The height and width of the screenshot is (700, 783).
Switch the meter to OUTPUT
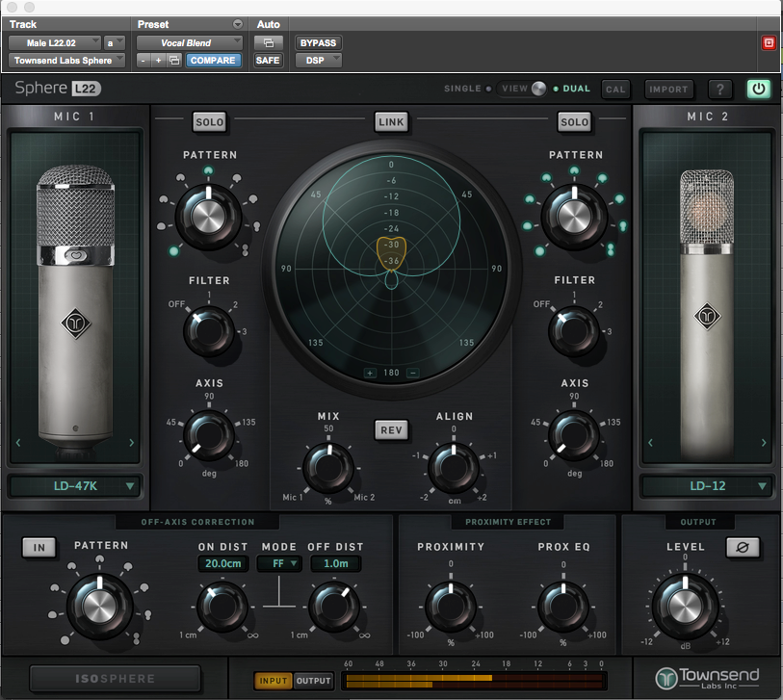click(313, 680)
